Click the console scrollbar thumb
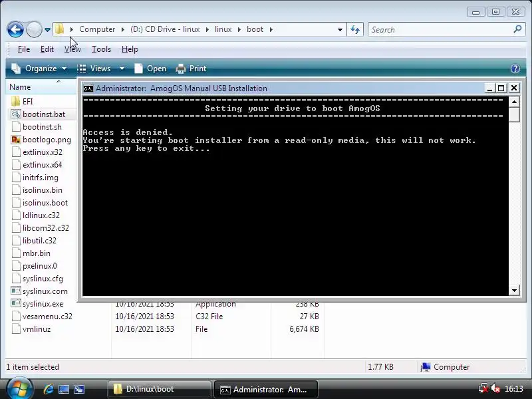 tap(514, 114)
